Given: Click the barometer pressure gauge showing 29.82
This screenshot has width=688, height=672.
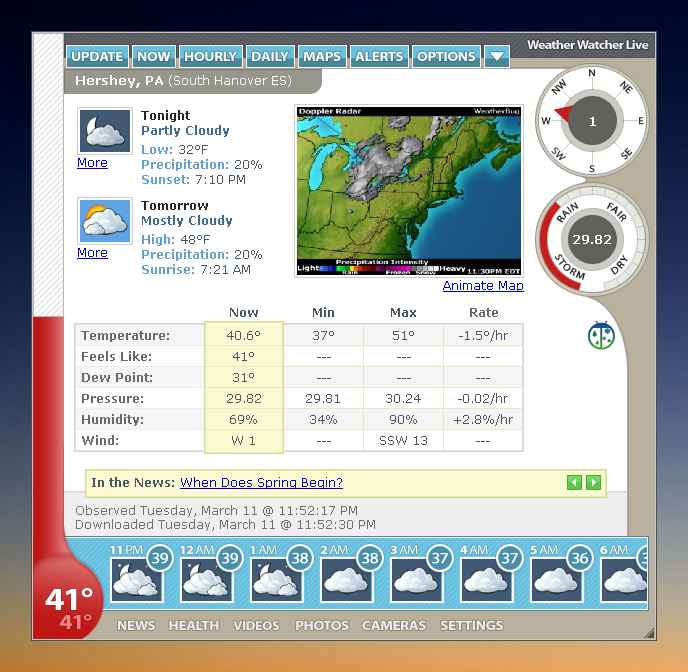Looking at the screenshot, I should [x=592, y=239].
